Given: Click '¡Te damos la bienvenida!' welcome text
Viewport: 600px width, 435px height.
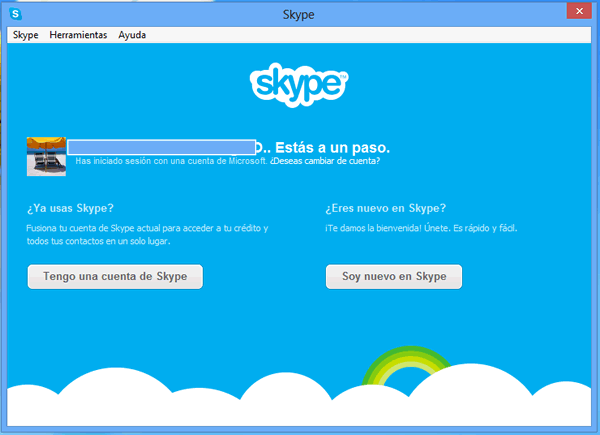Looking at the screenshot, I should click(421, 228).
